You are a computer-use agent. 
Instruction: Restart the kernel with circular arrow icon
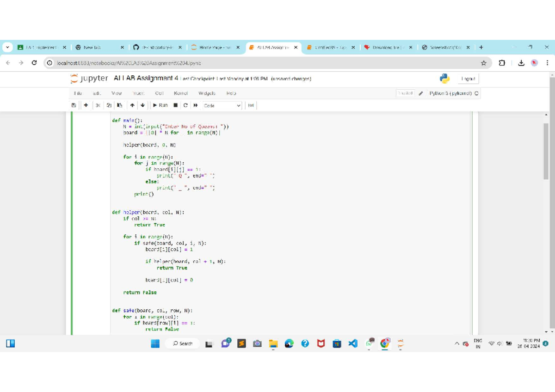click(x=185, y=105)
